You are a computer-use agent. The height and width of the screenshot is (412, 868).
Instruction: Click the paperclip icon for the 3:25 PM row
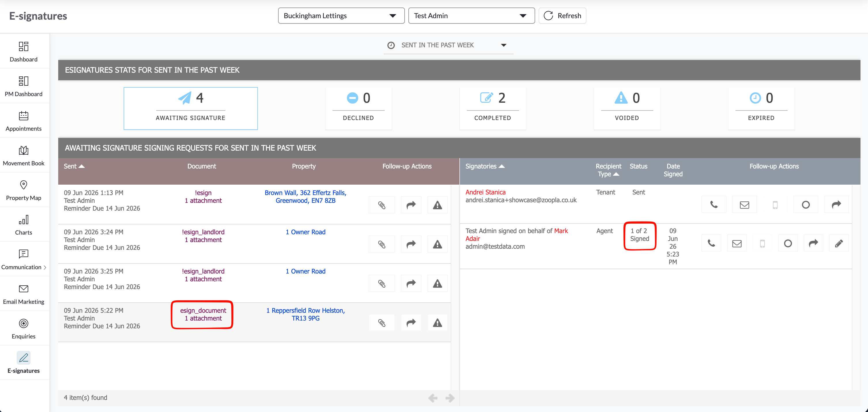click(x=382, y=284)
